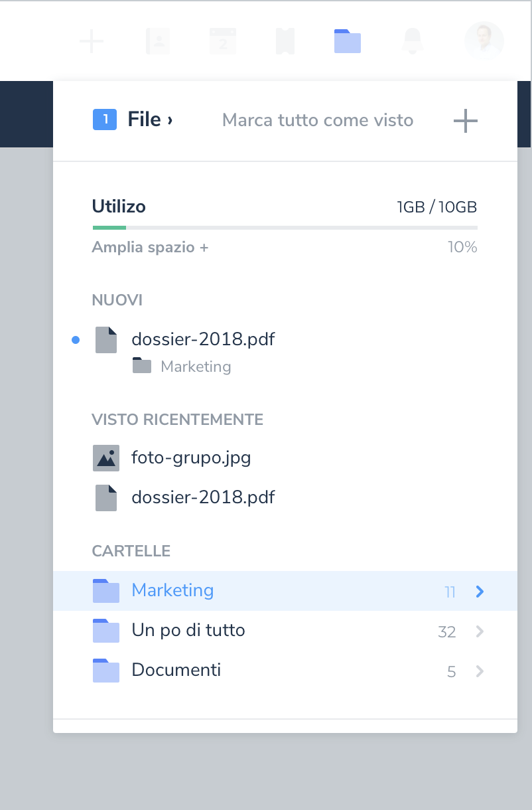Click the blue folder files icon
Viewport: 532px width, 810px height.
(x=348, y=41)
